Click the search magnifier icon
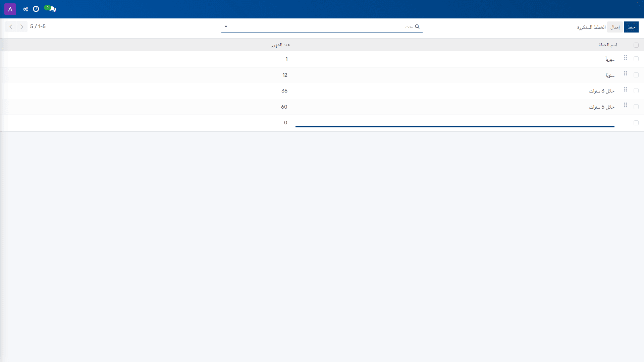This screenshot has width=644, height=362. point(417,26)
